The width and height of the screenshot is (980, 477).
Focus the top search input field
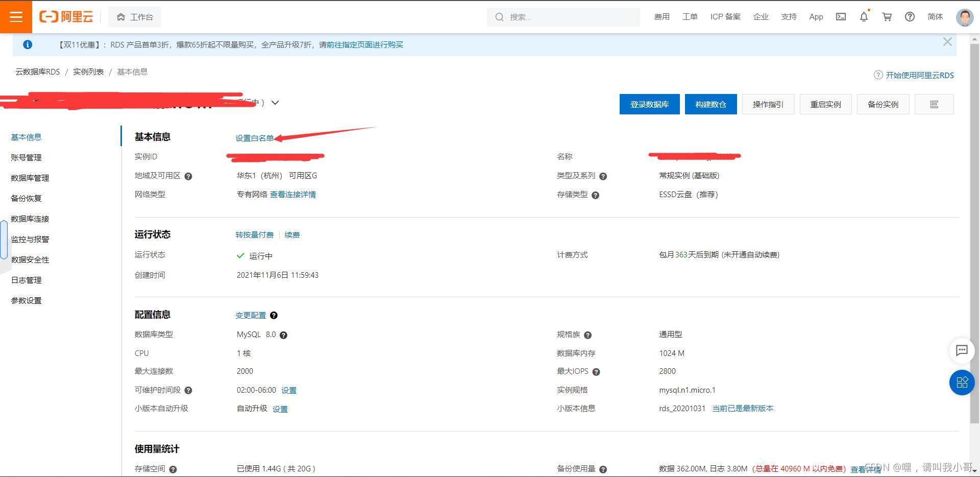(563, 17)
